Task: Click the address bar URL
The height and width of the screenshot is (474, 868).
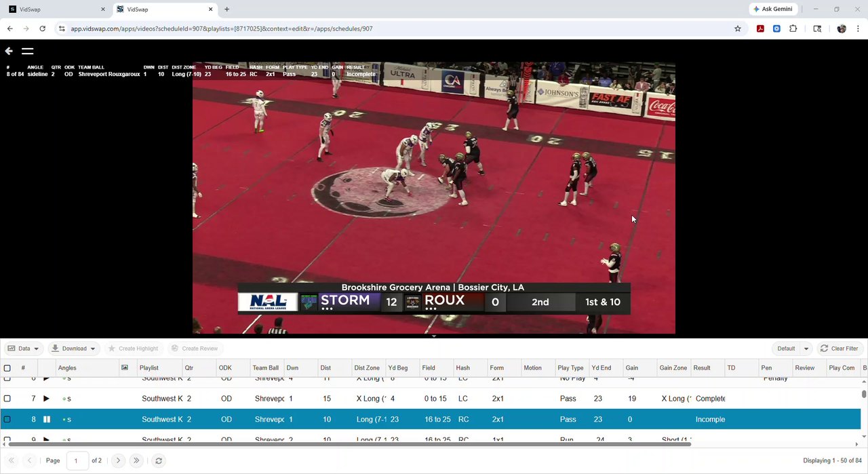Action: 222,28
